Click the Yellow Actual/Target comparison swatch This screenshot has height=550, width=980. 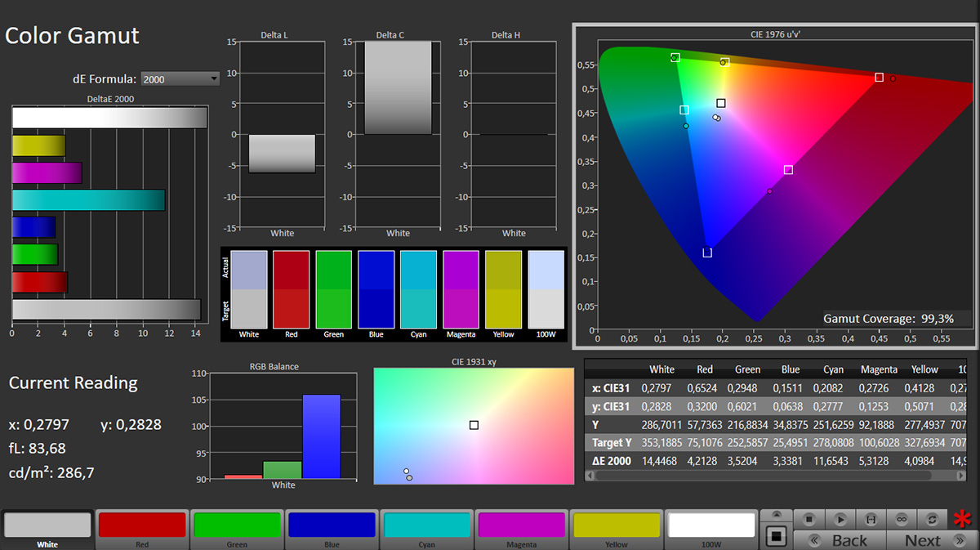pos(503,289)
